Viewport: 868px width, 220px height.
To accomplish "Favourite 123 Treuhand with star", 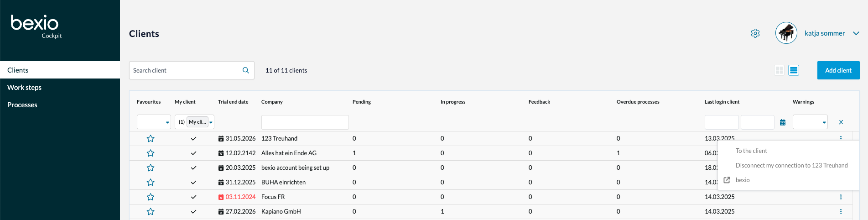I will (151, 139).
